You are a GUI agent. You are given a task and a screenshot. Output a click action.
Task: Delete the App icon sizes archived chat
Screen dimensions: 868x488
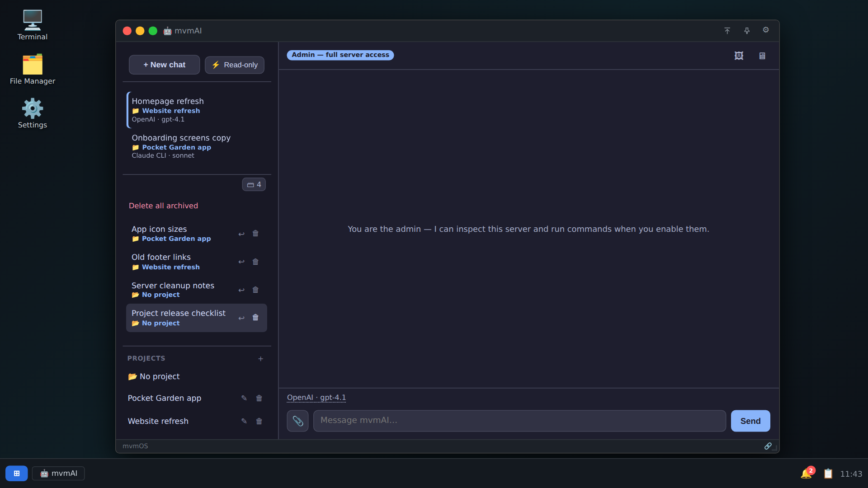255,234
